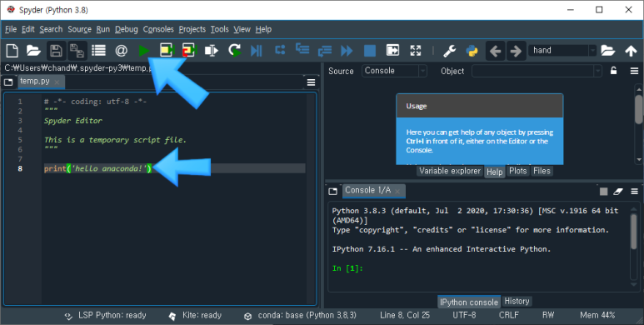Select the IPython console tab
Screen dimensions: 644x325
[468, 302]
